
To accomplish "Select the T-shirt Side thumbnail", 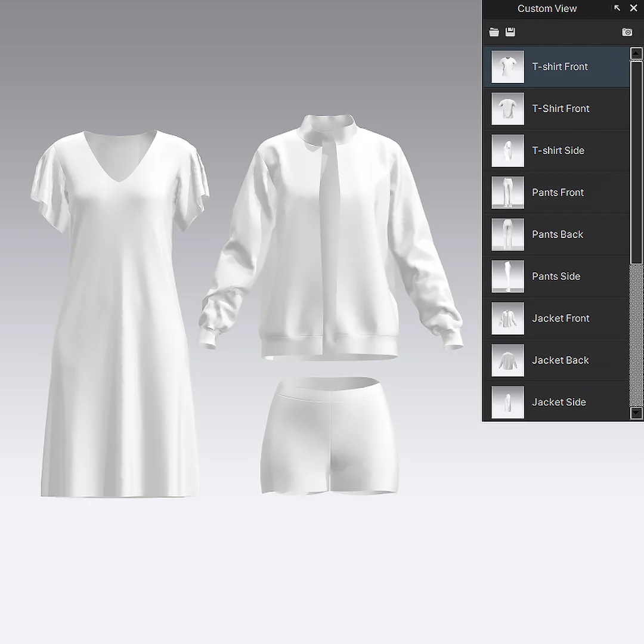I will point(507,150).
